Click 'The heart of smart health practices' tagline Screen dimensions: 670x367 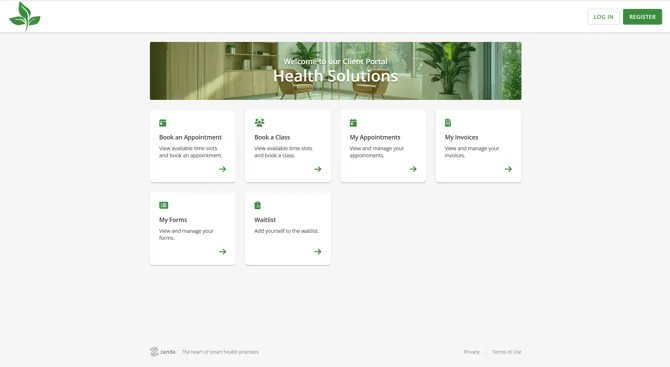pyautogui.click(x=220, y=352)
